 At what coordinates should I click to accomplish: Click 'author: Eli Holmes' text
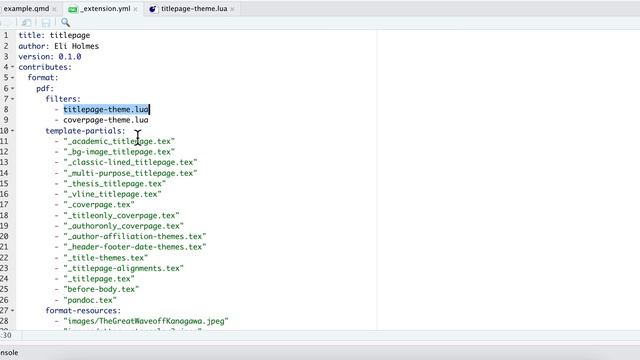tap(59, 46)
